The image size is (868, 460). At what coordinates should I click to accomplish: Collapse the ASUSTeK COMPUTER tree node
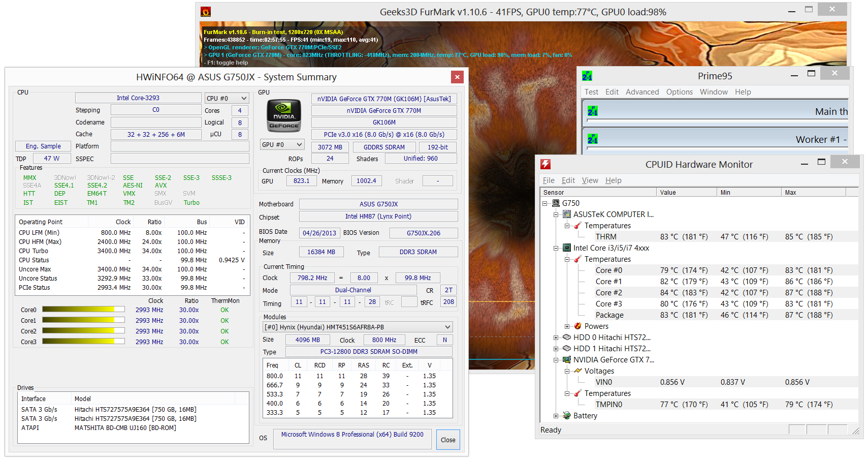coord(556,214)
